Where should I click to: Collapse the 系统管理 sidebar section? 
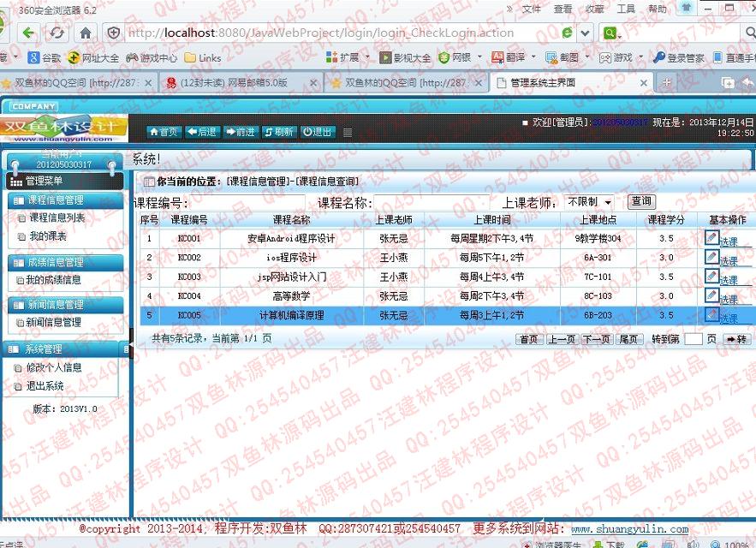coord(63,348)
